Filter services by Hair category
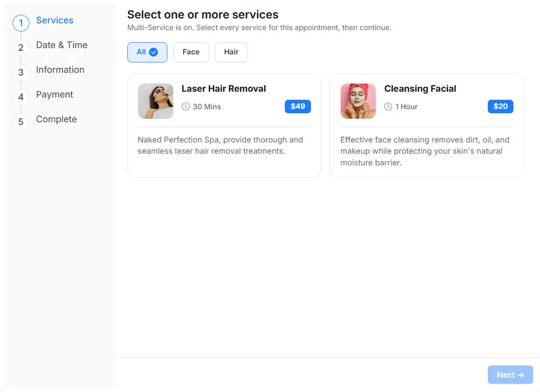Viewport: 540px width, 392px height. [231, 52]
